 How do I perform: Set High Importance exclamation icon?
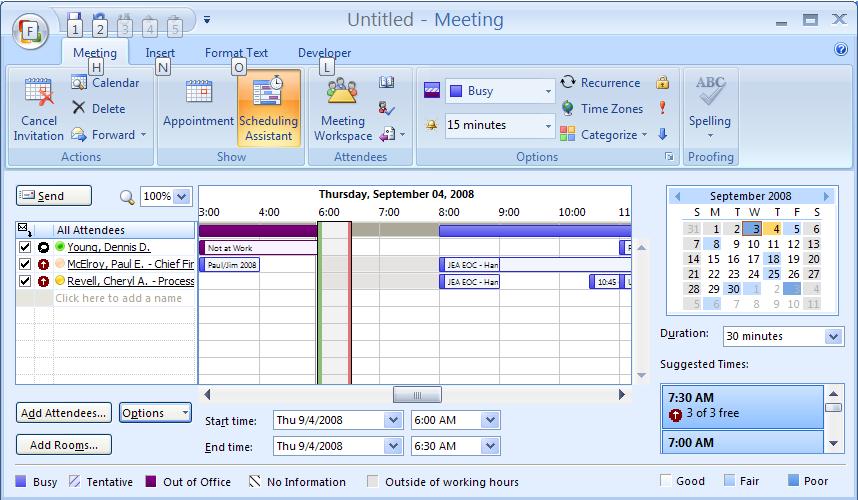(x=663, y=108)
